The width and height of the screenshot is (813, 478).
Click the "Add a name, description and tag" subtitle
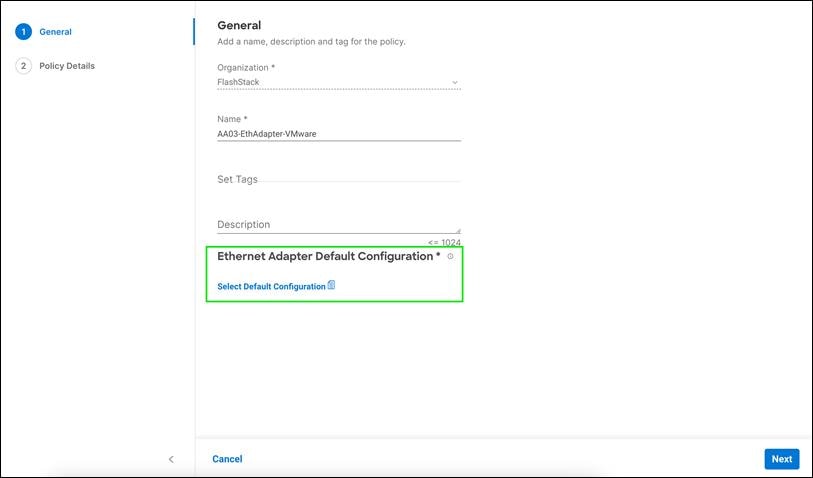311,41
